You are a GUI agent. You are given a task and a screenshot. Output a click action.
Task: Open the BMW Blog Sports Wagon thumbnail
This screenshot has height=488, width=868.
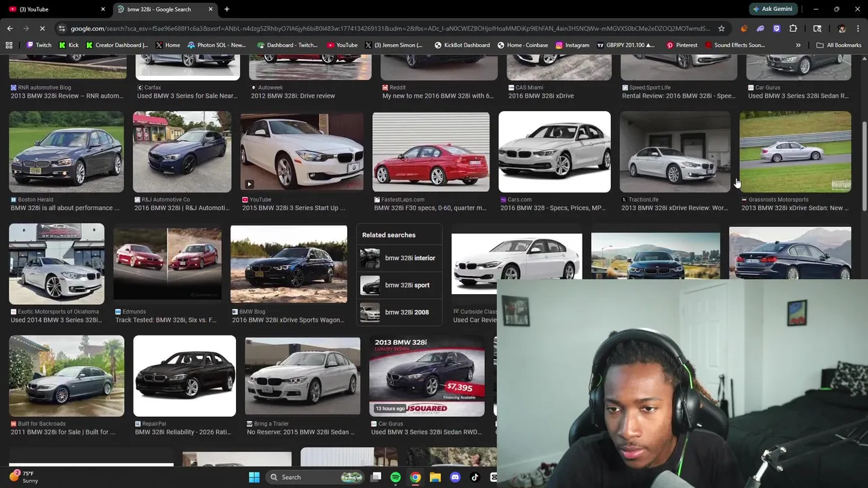(x=289, y=264)
